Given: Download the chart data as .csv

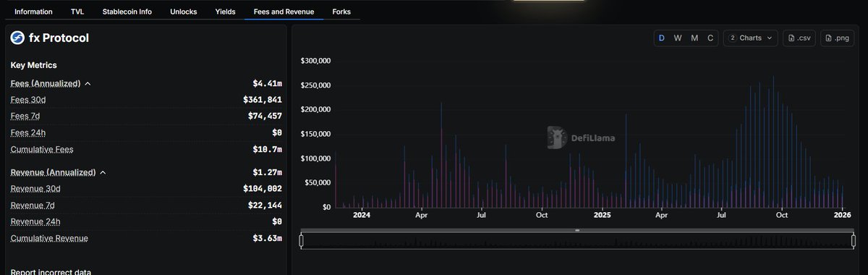Looking at the screenshot, I should [799, 38].
